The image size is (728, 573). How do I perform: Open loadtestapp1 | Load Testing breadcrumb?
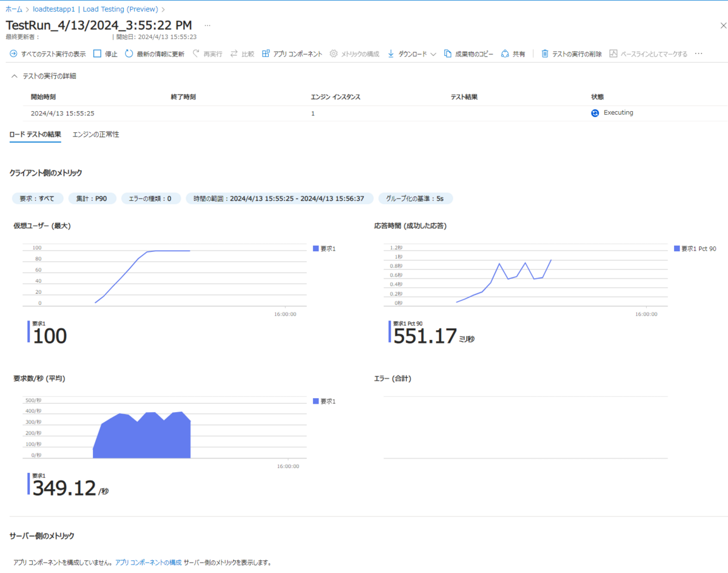coord(96,9)
